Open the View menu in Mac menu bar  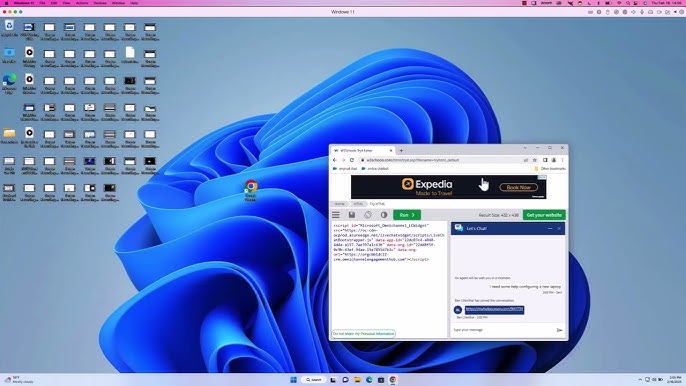click(66, 3)
